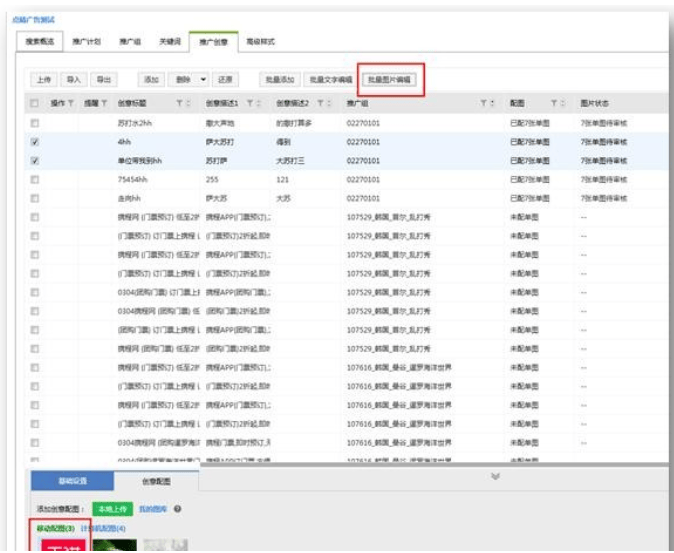Screen dimensions: 674x553
Task: Click filter icon in 错错 column header
Action: [104, 103]
